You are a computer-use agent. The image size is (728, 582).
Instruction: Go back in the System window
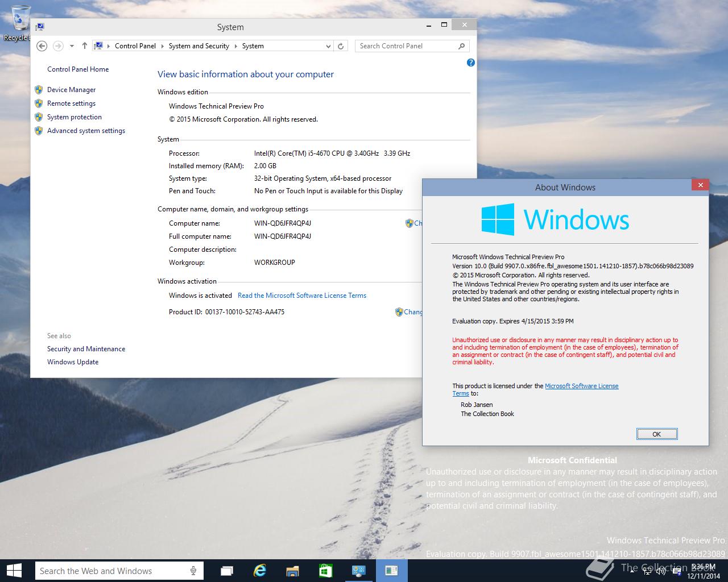42,46
